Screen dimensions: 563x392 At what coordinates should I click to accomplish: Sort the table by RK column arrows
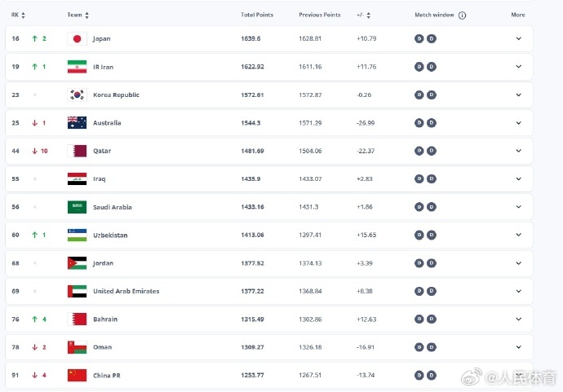pyautogui.click(x=23, y=15)
